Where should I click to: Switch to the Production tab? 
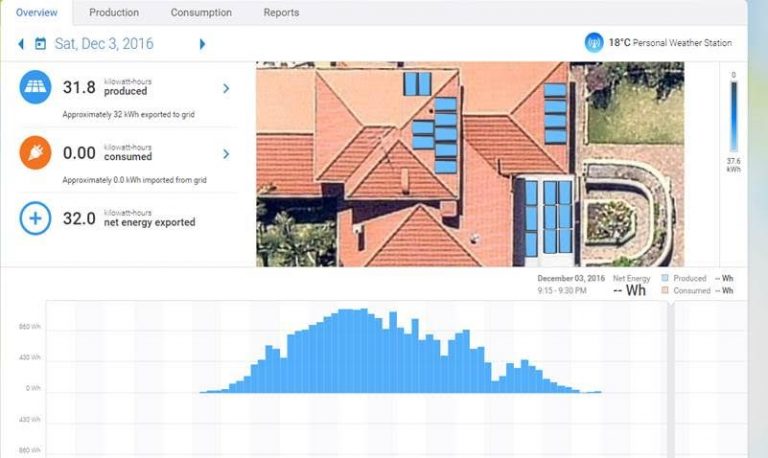[114, 13]
